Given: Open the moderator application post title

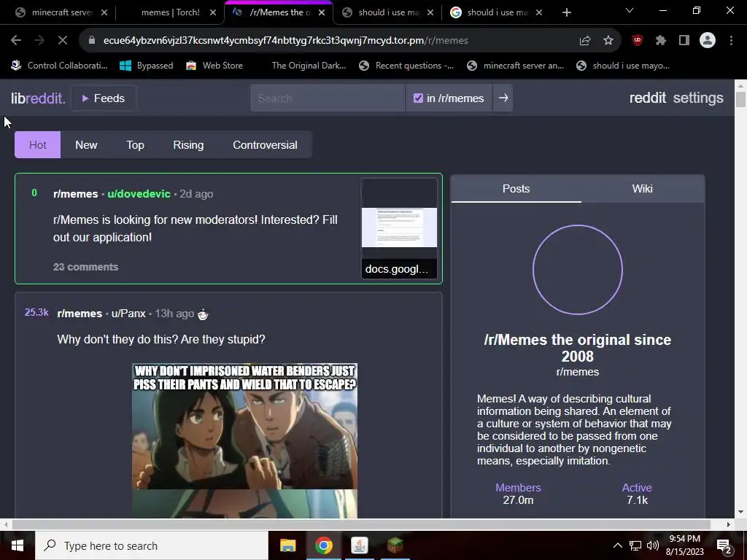Looking at the screenshot, I should (196, 228).
